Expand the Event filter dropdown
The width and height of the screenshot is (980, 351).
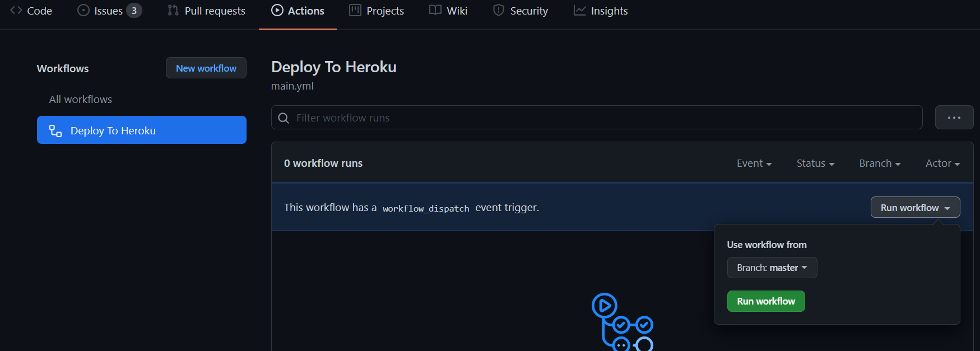(754, 163)
